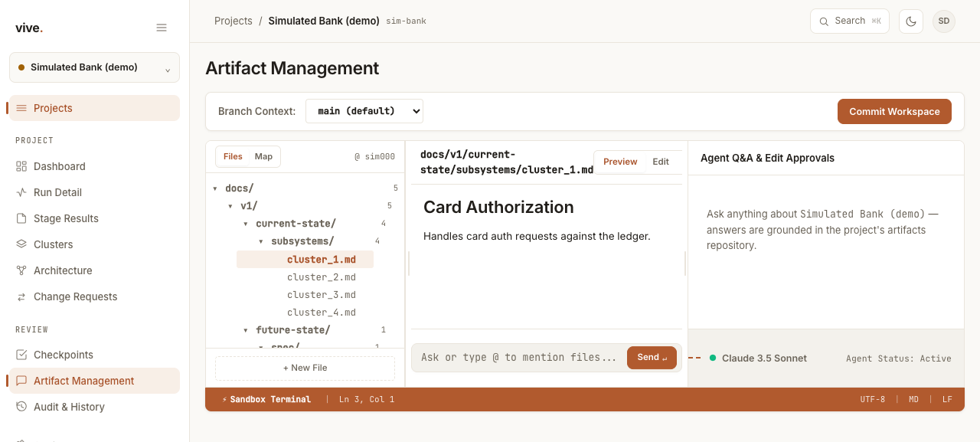Image resolution: width=980 pixels, height=442 pixels.
Task: Click the search magnifier icon
Action: (824, 21)
